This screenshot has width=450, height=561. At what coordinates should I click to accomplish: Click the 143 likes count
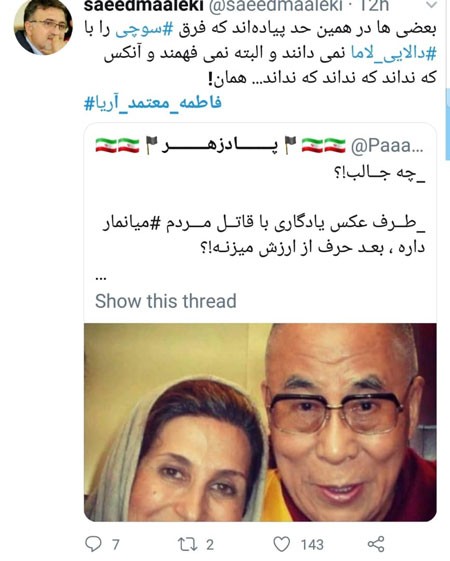312,545
